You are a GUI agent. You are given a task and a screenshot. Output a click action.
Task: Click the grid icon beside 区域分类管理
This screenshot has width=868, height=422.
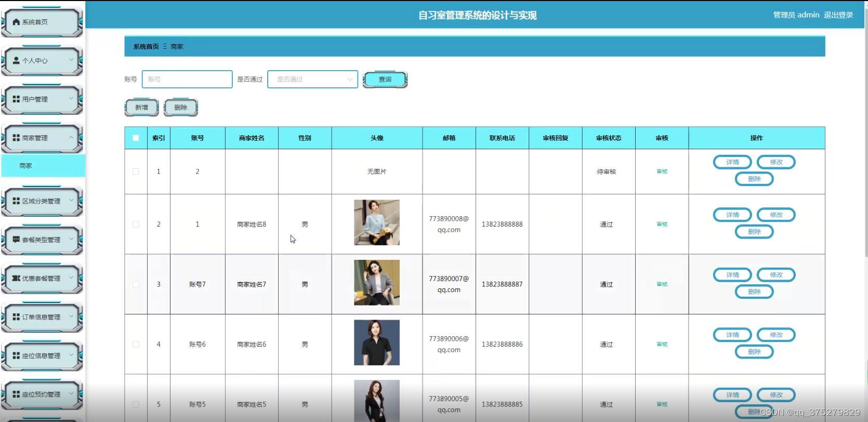(16, 201)
